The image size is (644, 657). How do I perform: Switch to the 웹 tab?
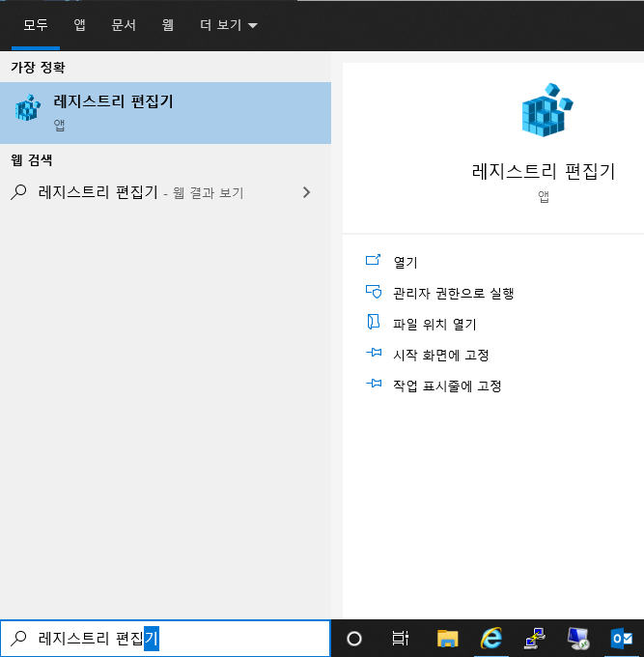[167, 25]
